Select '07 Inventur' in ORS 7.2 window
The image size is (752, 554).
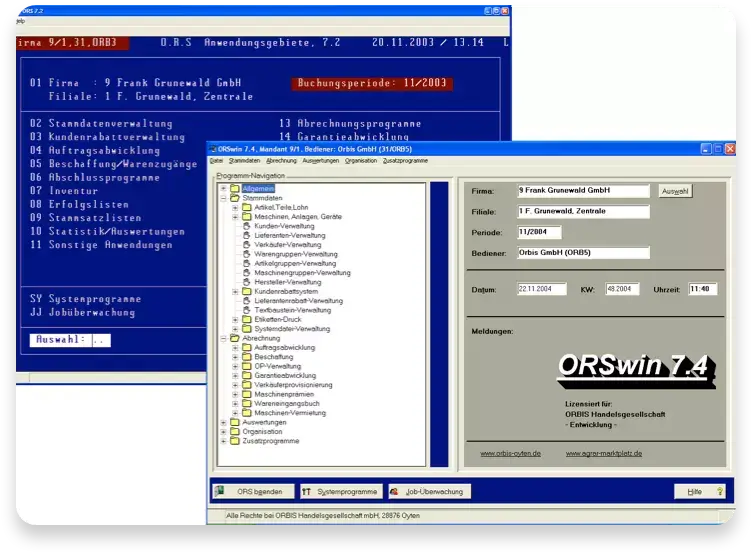[x=64, y=191]
